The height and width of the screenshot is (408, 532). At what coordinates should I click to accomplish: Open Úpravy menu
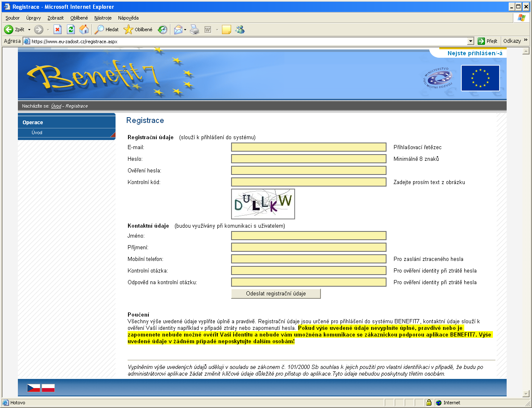point(33,18)
